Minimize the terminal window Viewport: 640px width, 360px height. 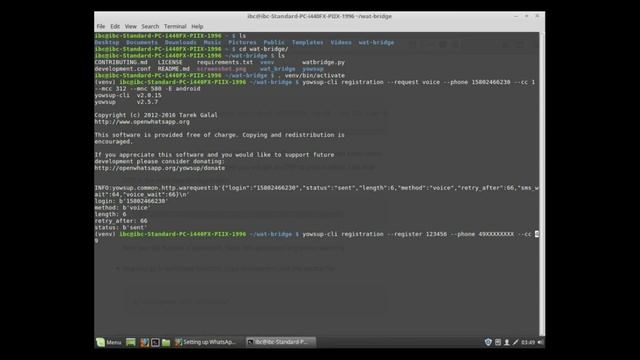pyautogui.click(x=516, y=16)
